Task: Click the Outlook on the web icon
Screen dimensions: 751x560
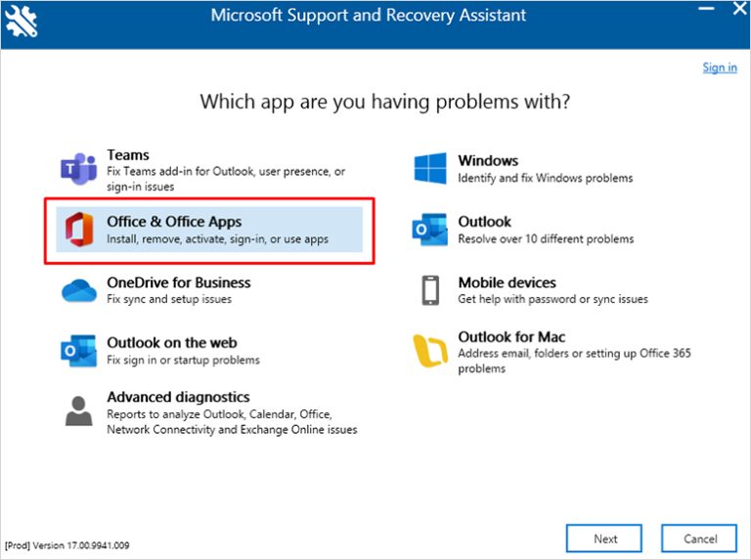Action: click(x=78, y=350)
